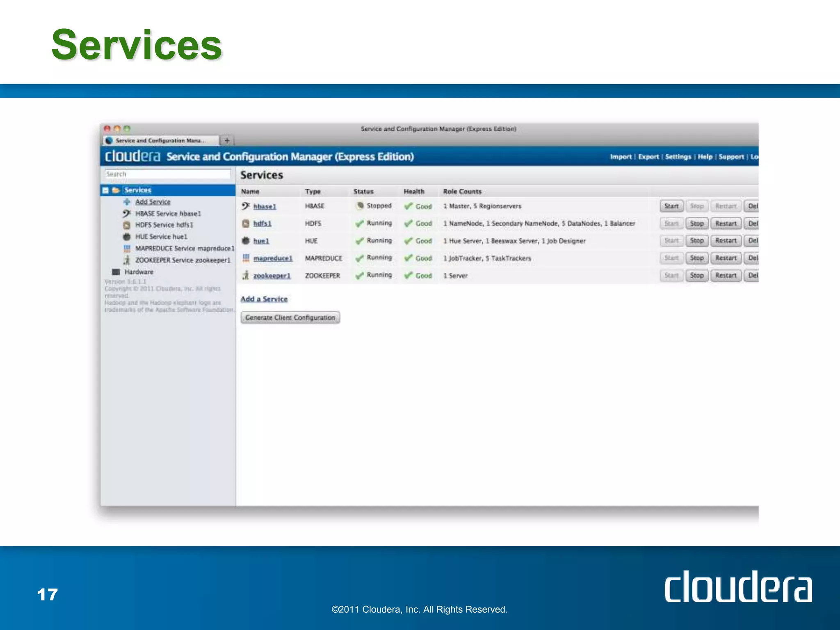The image size is (840, 630).
Task: Restart the hue1 service
Action: pos(726,241)
